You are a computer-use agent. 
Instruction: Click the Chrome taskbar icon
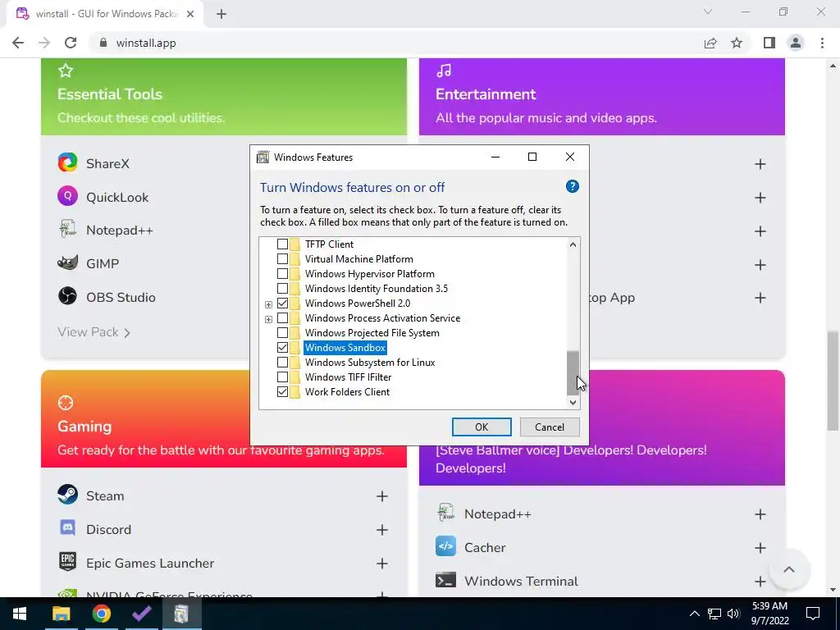101,614
